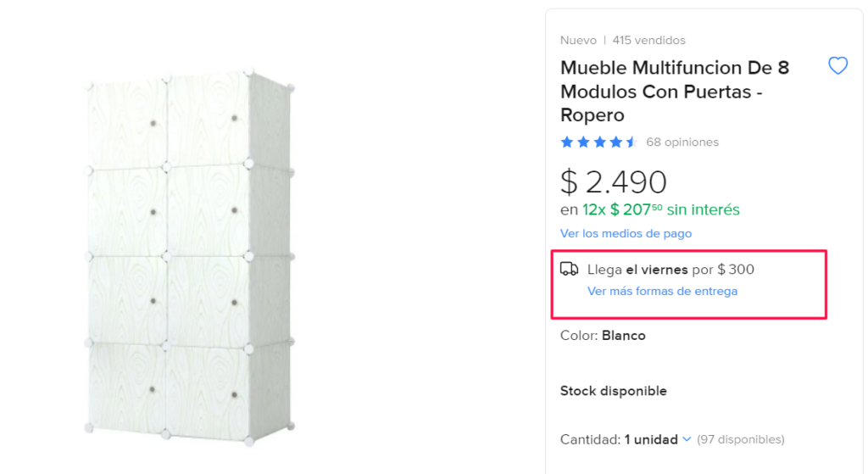Click the half-filled fifth rating star

(x=632, y=142)
